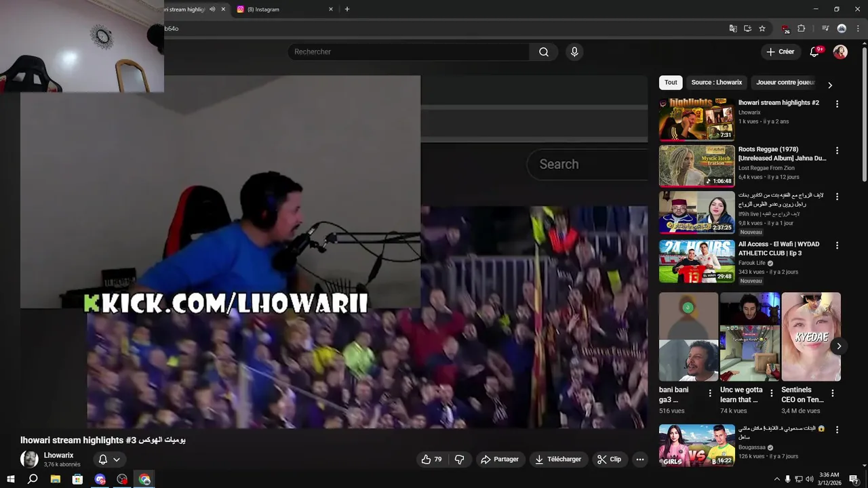Open the Unc we gotta learn that short

pyautogui.click(x=750, y=337)
